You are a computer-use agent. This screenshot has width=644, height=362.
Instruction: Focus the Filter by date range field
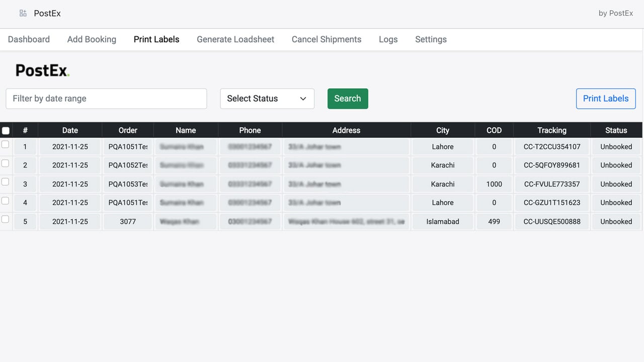click(x=106, y=99)
